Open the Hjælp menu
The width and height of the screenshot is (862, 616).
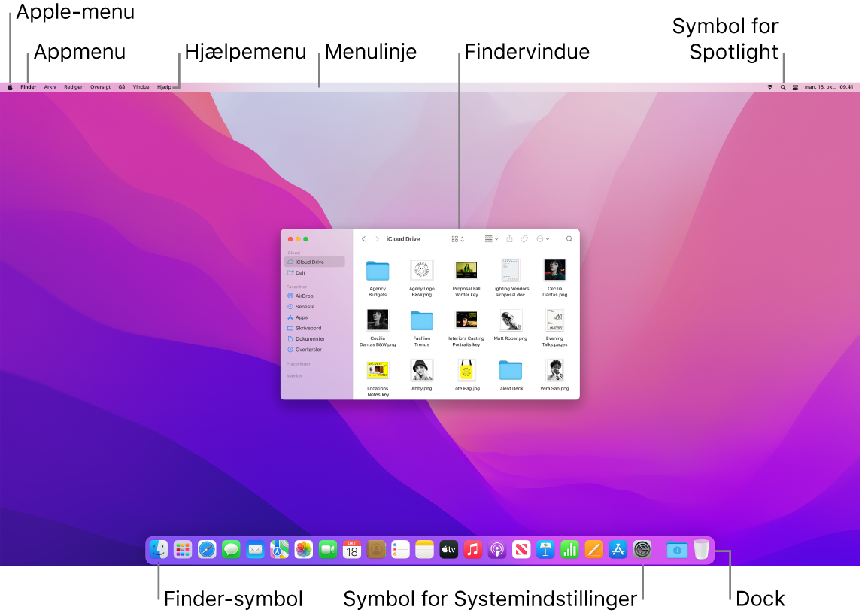point(165,86)
